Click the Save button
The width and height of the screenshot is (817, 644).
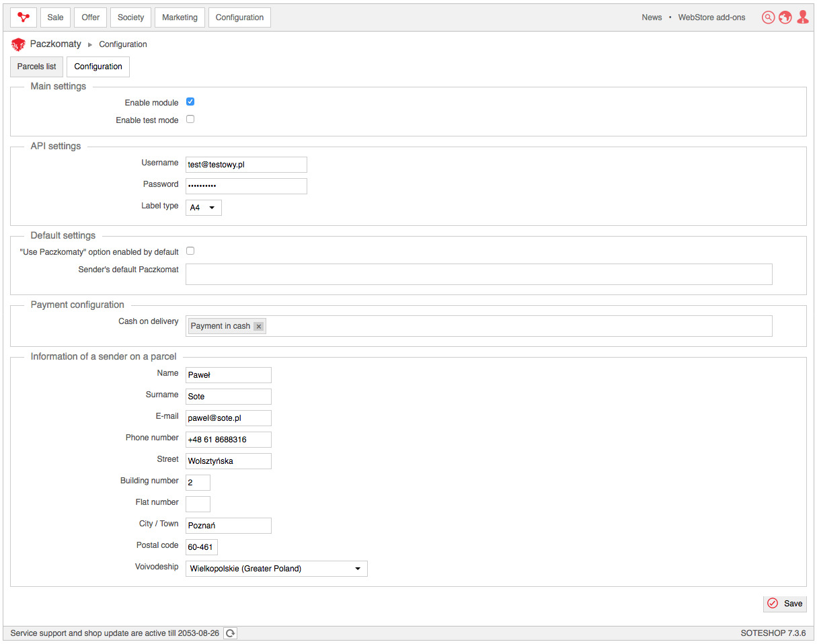point(785,604)
